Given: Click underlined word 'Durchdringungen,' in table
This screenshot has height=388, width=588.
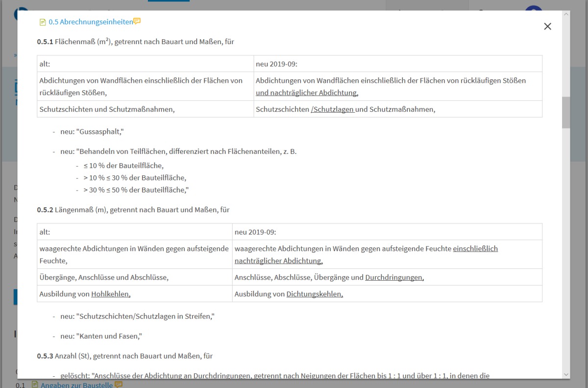Looking at the screenshot, I should (394, 277).
